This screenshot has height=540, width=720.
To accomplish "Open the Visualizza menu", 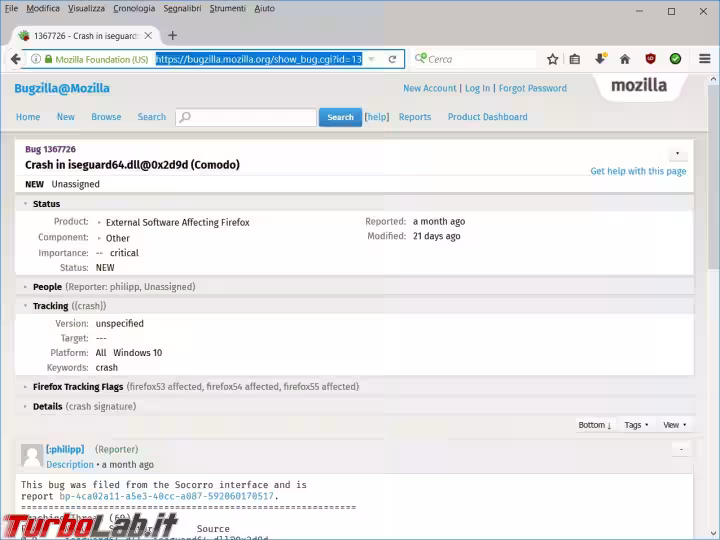I will click(x=86, y=8).
